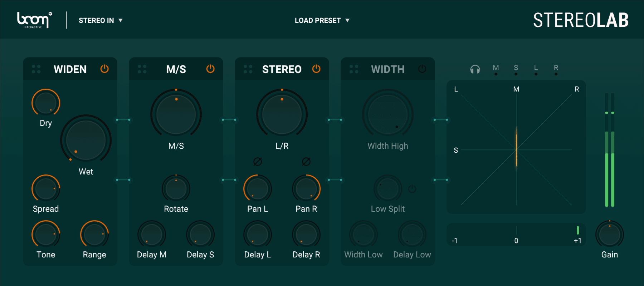Screen dimensions: 644x286
Task: Click the headphones monitor icon
Action: 475,69
